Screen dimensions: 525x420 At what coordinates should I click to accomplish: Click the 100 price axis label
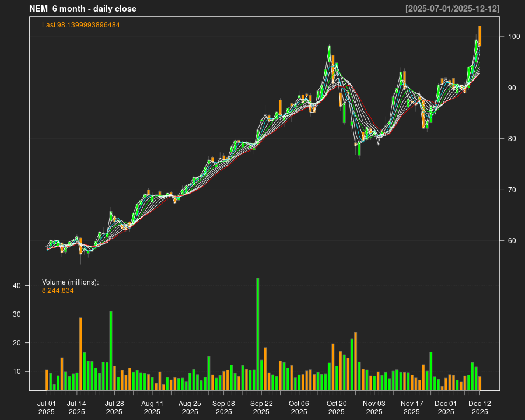click(513, 37)
